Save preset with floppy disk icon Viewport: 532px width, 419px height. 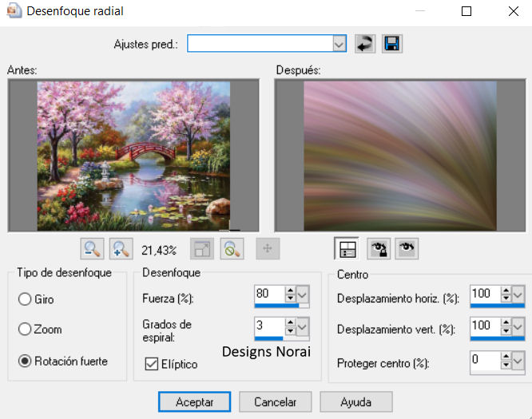coord(392,44)
